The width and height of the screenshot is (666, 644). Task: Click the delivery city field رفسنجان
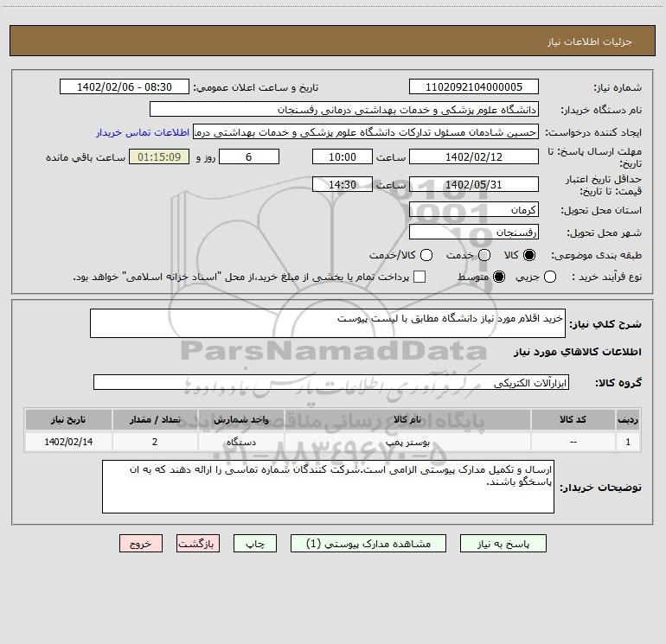pos(474,232)
